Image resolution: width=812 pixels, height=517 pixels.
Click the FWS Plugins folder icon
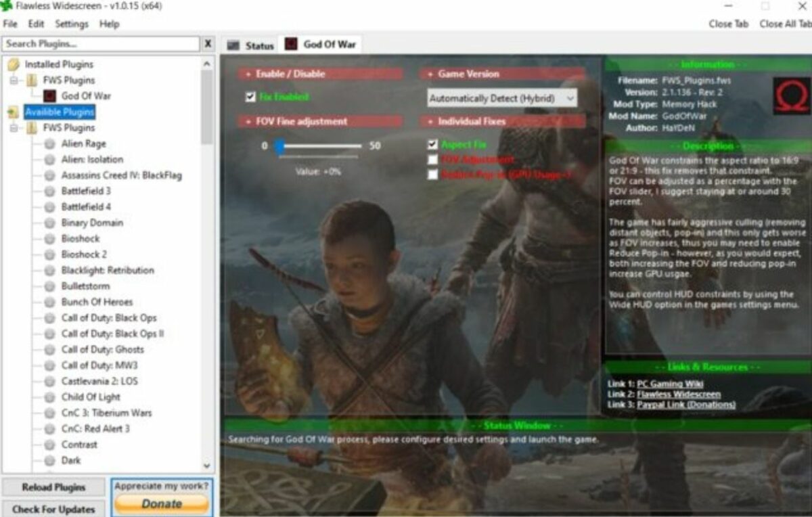(30, 80)
